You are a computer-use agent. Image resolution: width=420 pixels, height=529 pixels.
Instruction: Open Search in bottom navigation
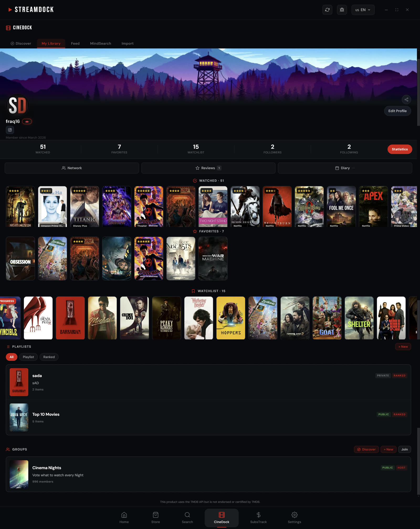coord(187,518)
